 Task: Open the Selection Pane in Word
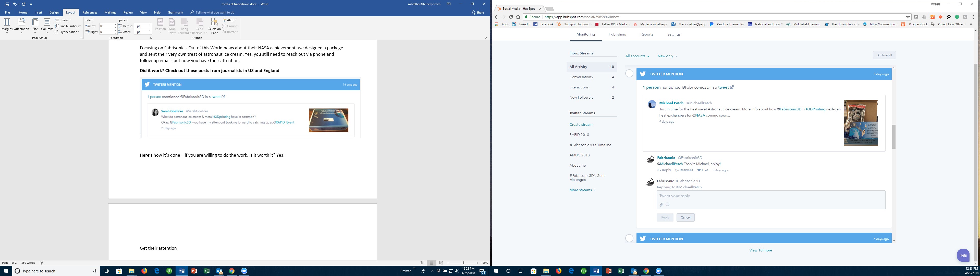coord(215,26)
